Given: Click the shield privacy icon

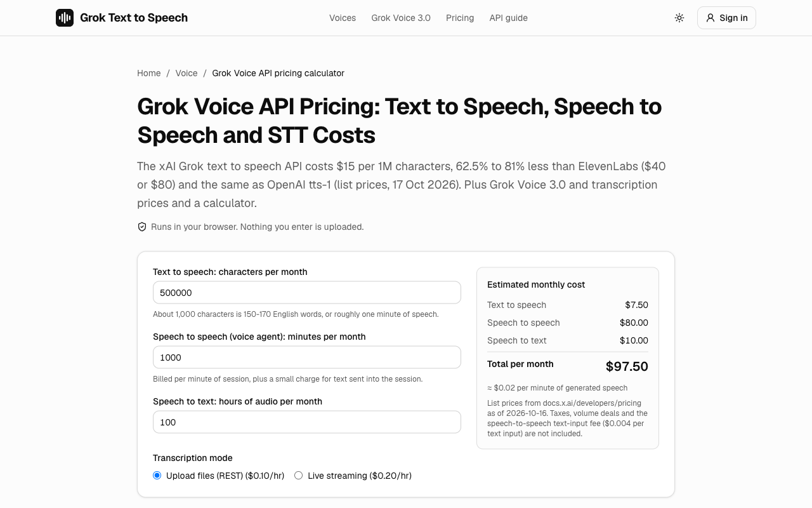Looking at the screenshot, I should (x=142, y=227).
